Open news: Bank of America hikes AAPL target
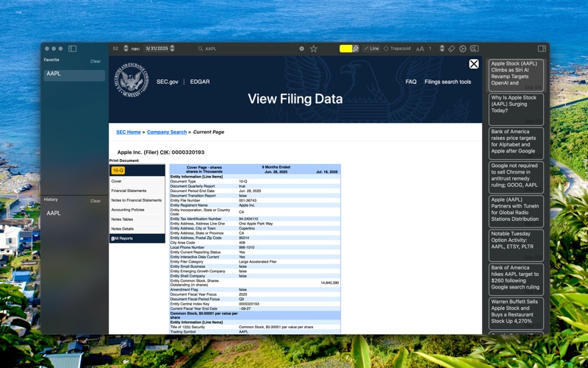Image resolution: width=588 pixels, height=368 pixels. [516, 280]
